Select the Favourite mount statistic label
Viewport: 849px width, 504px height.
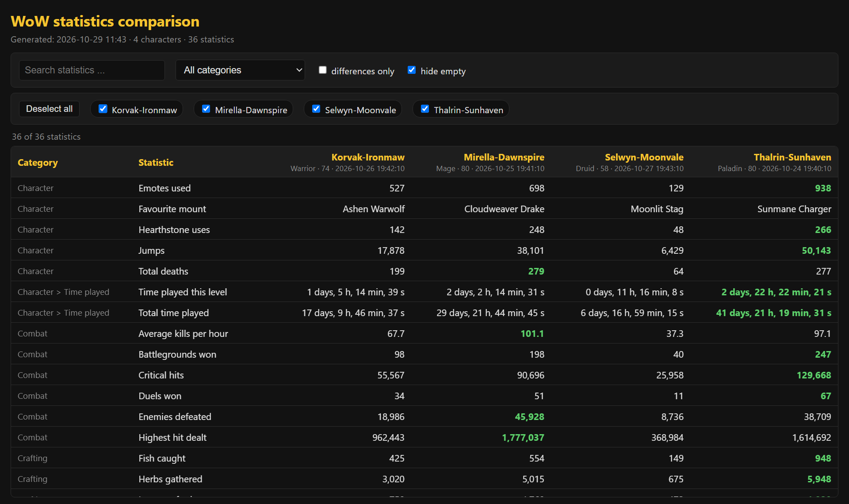pyautogui.click(x=172, y=209)
